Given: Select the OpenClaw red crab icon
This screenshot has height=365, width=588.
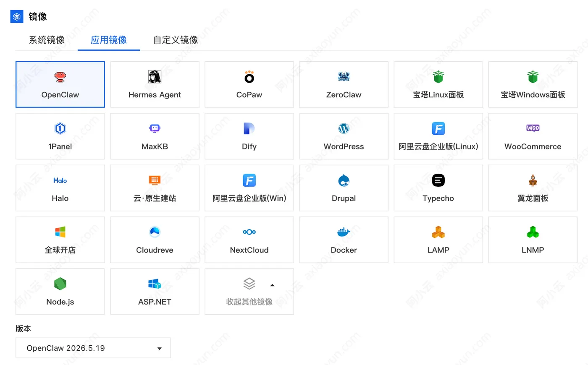Looking at the screenshot, I should pyautogui.click(x=60, y=77).
